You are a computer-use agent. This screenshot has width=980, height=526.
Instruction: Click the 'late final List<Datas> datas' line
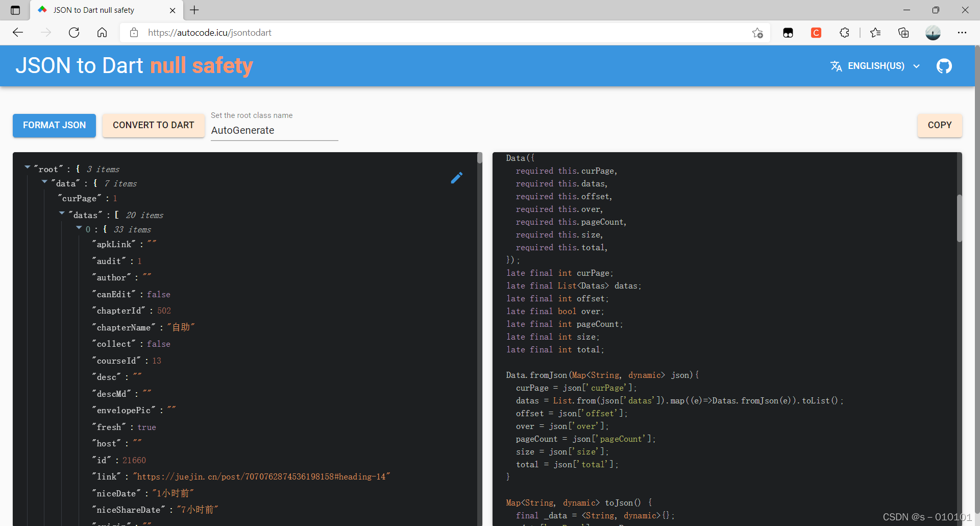574,286
